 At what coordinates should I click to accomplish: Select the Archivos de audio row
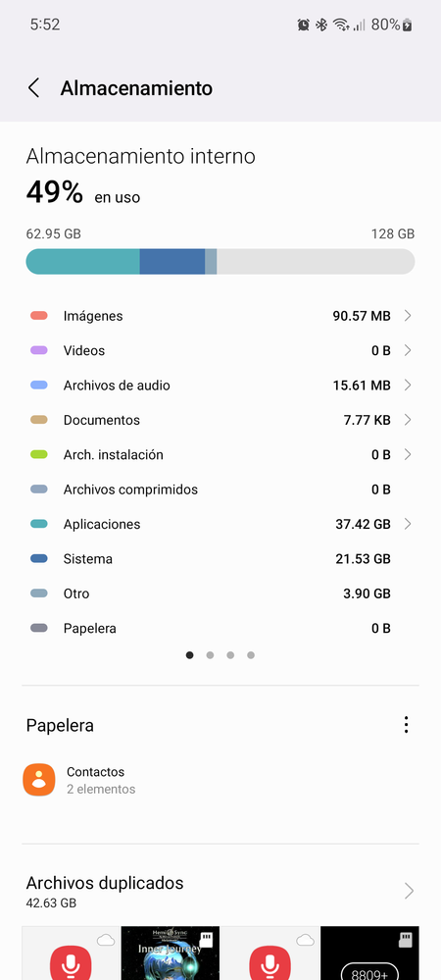[x=220, y=385]
